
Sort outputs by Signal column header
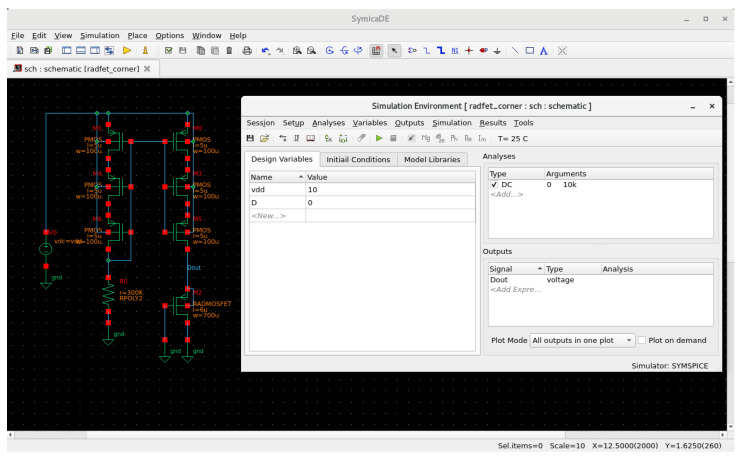point(516,269)
